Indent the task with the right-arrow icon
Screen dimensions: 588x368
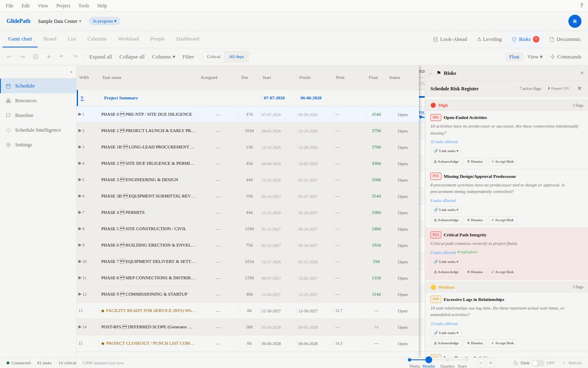coord(62,56)
